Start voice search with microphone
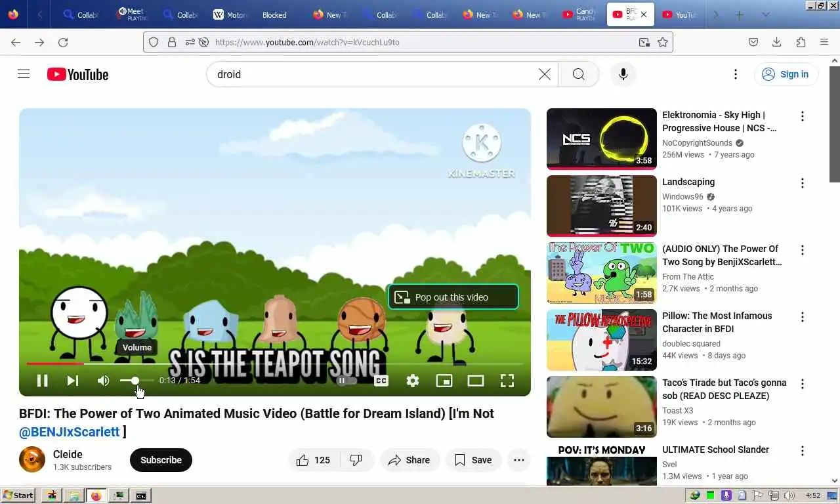This screenshot has width=840, height=504. pos(623,74)
